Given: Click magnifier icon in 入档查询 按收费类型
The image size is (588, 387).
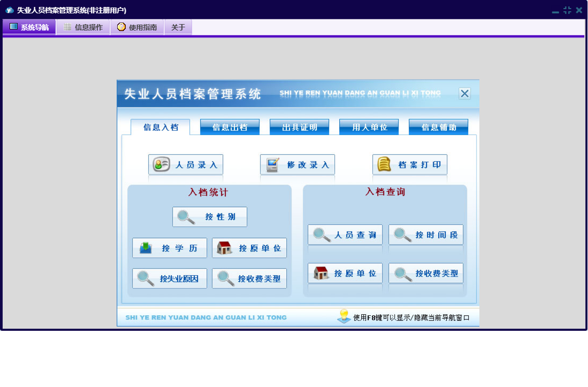Looking at the screenshot, I should coord(403,274).
